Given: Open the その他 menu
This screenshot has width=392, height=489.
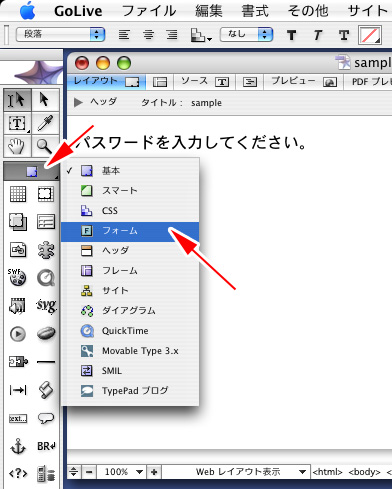Looking at the screenshot, I should tap(308, 11).
